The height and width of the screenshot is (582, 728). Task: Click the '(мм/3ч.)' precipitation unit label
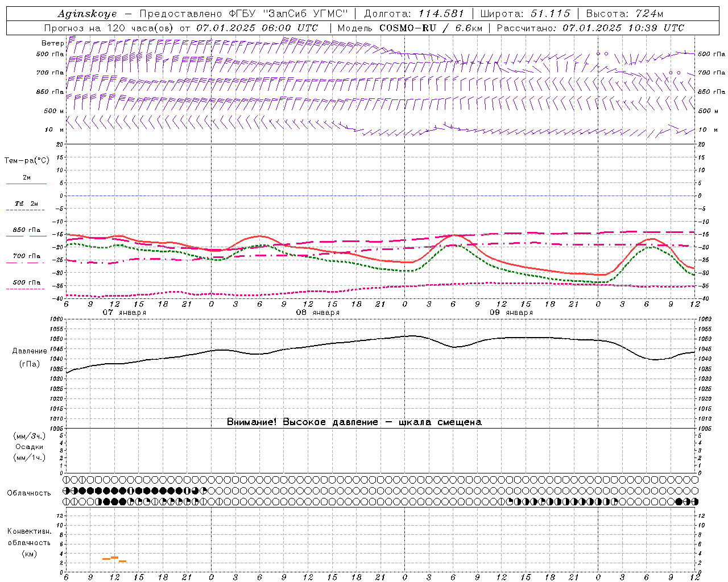30,436
